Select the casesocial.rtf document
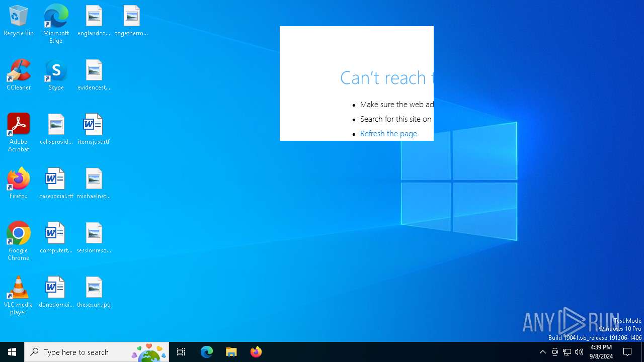Viewport: 644px width, 362px height. click(56, 184)
